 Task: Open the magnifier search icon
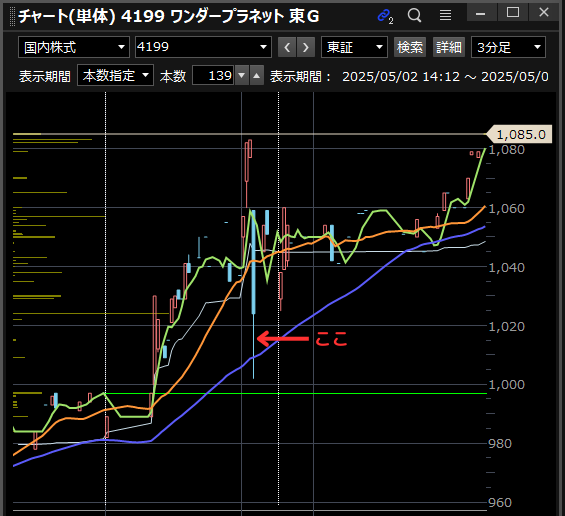(414, 15)
